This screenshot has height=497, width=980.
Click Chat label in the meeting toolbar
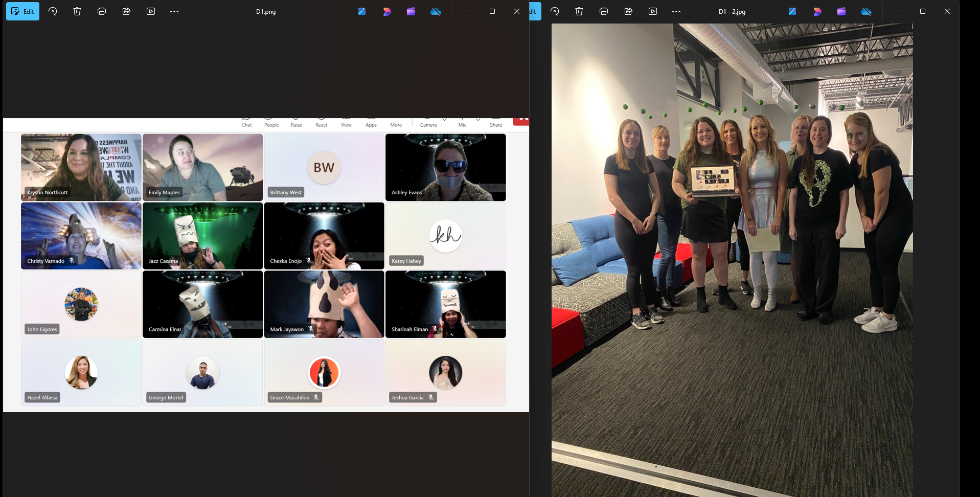(247, 125)
